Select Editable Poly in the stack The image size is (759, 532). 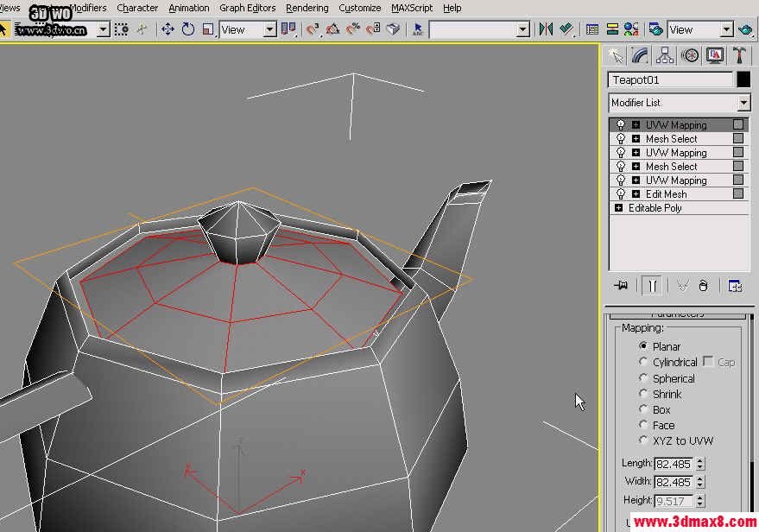click(679, 207)
